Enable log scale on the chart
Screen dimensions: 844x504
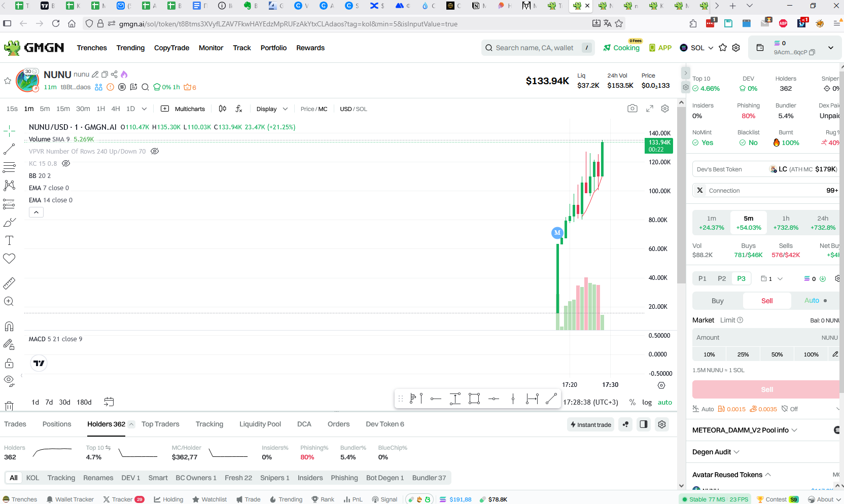647,402
